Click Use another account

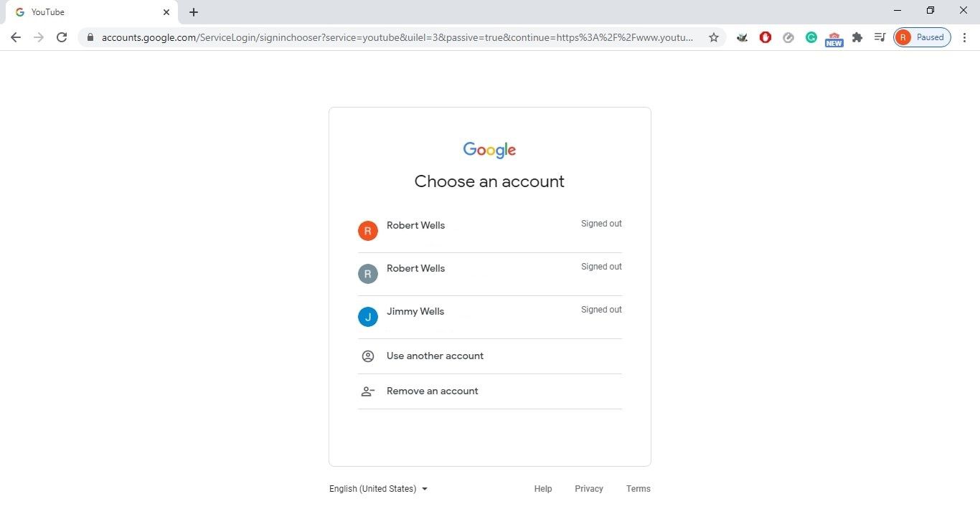[x=435, y=356]
